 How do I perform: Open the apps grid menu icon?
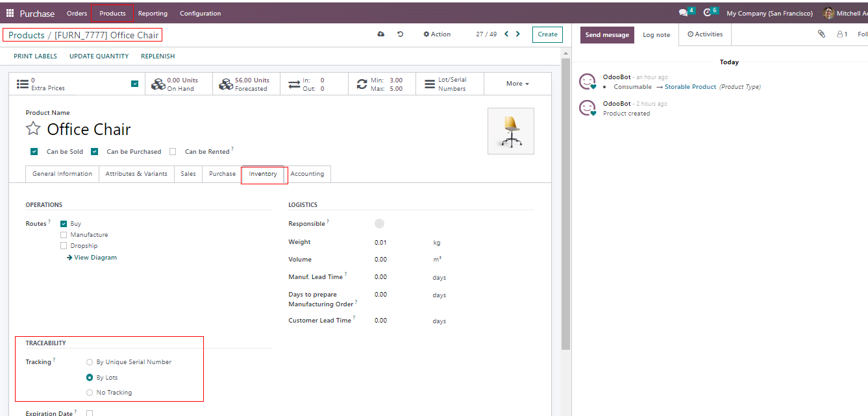point(10,13)
